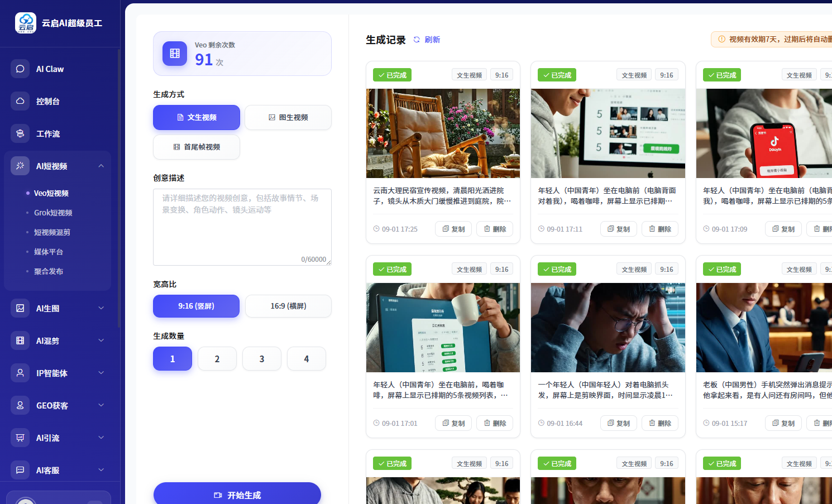832x504 pixels.
Task: Focus the 创意描述 text area
Action: tap(242, 227)
